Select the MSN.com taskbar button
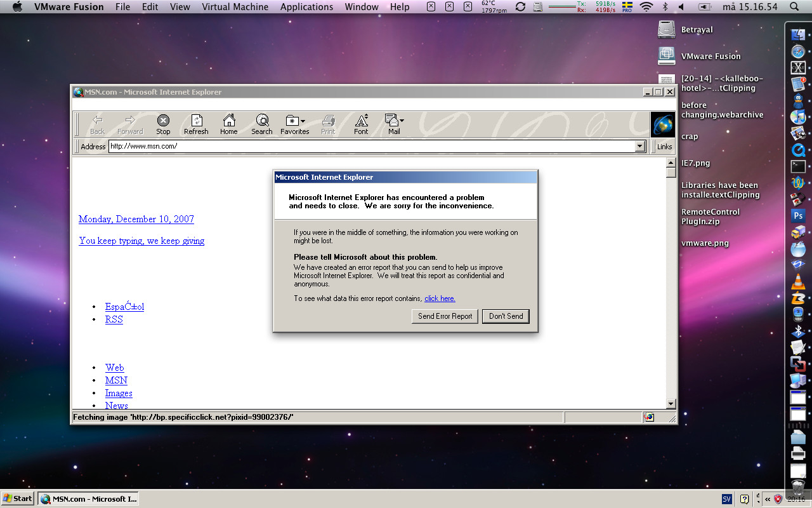 tap(88, 498)
